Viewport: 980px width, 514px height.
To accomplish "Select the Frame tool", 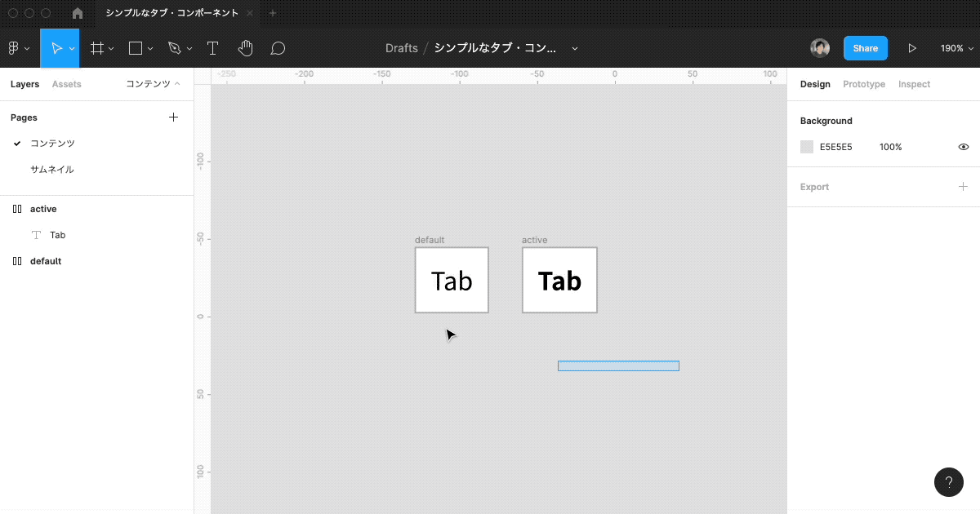I will [x=97, y=48].
